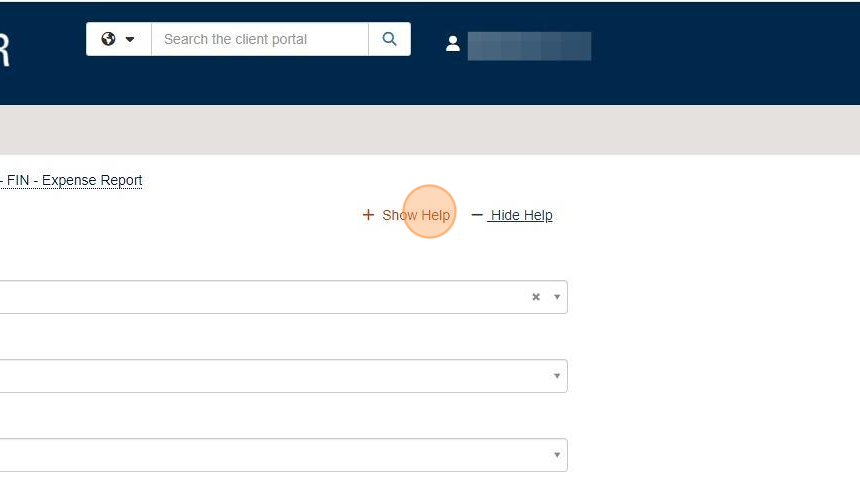Click the magnifying glass search button
The width and height of the screenshot is (860, 480).
pos(389,39)
